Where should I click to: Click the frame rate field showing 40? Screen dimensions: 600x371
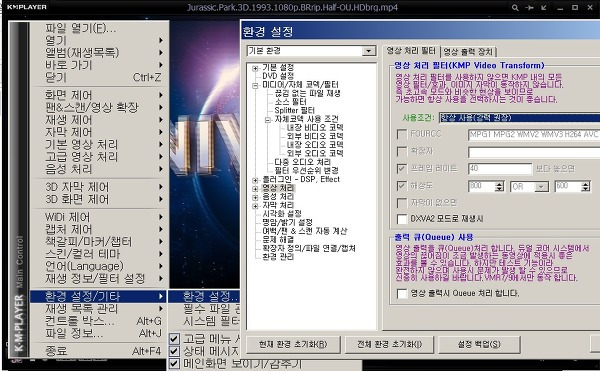[500, 169]
